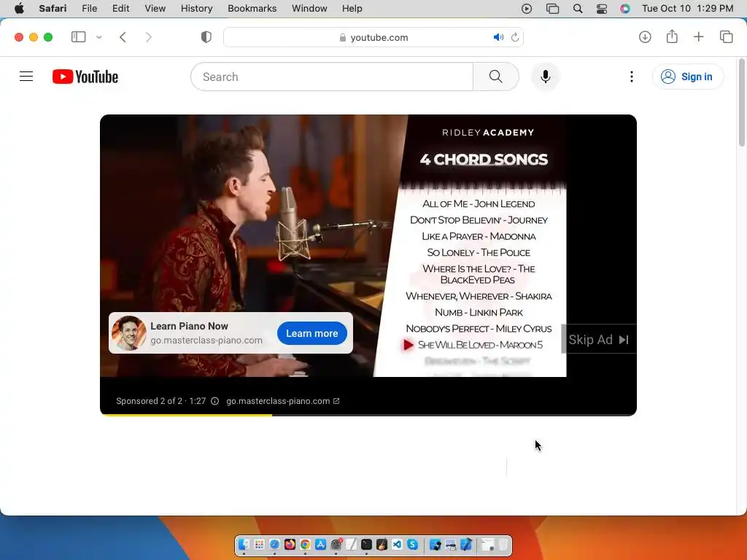Open Finder from the Dock
This screenshot has width=747, height=560.
coord(244,544)
